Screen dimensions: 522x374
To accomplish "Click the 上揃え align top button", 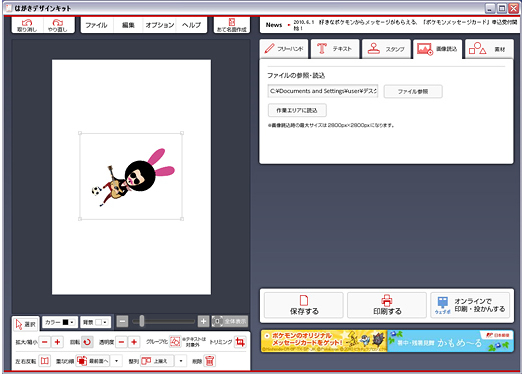I will (157, 361).
